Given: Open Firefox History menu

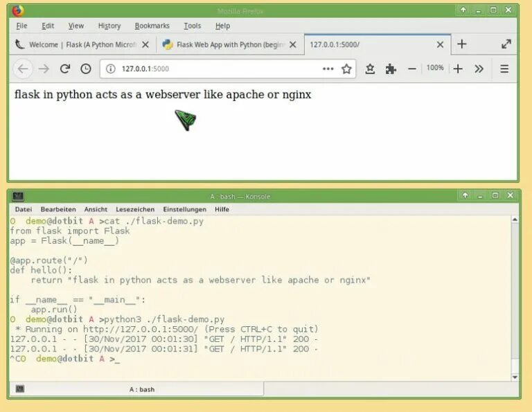Looking at the screenshot, I should (109, 26).
